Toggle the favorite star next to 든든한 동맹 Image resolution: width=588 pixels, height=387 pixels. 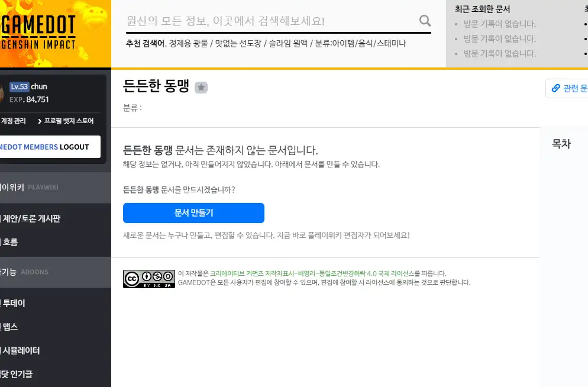[x=201, y=88]
